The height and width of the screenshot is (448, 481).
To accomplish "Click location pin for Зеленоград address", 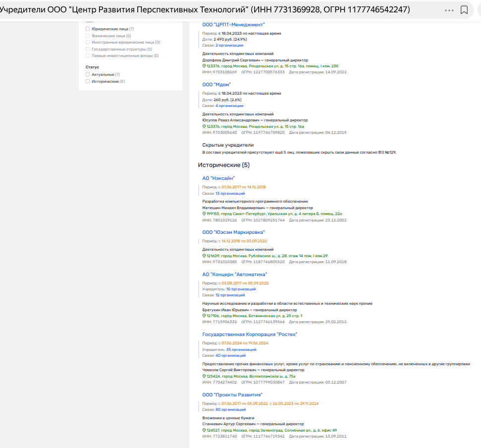I will (204, 430).
